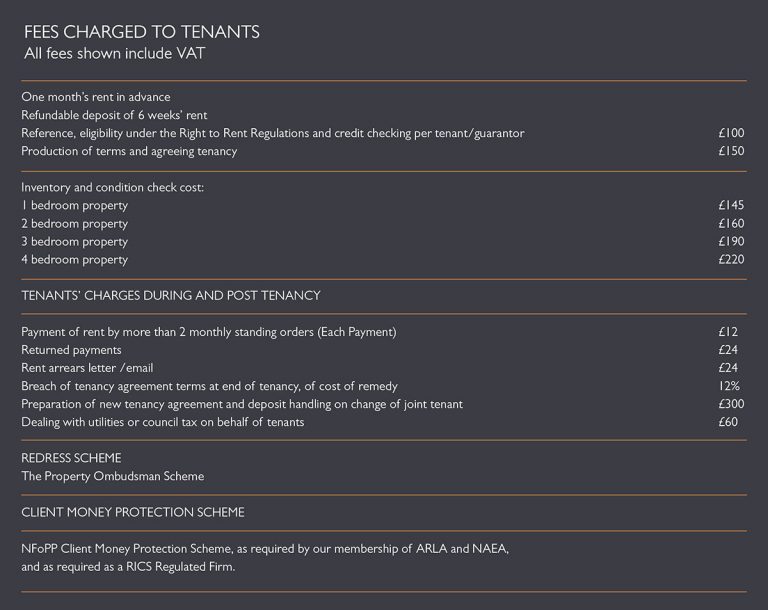Image resolution: width=768 pixels, height=610 pixels.
Task: Click the £220 four bedroom price
Action: (731, 260)
